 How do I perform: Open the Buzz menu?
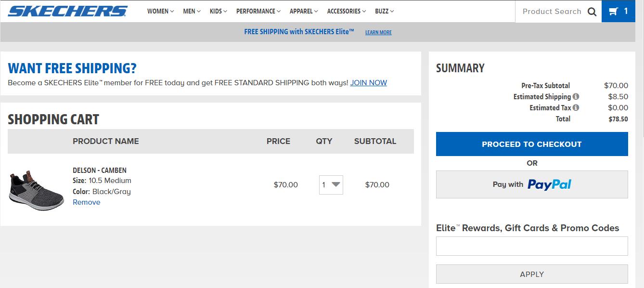(384, 11)
